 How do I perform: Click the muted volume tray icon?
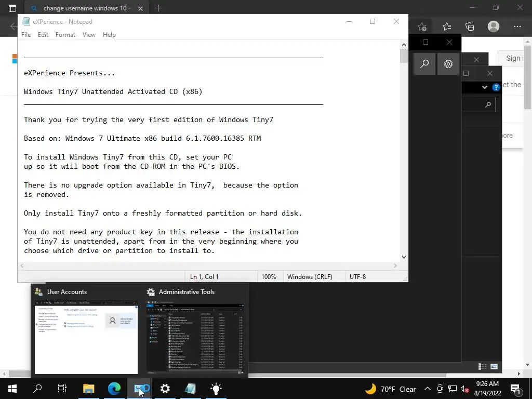[465, 389]
